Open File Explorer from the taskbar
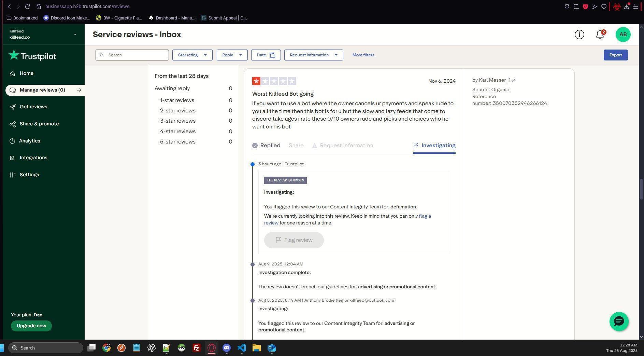 coord(256,348)
